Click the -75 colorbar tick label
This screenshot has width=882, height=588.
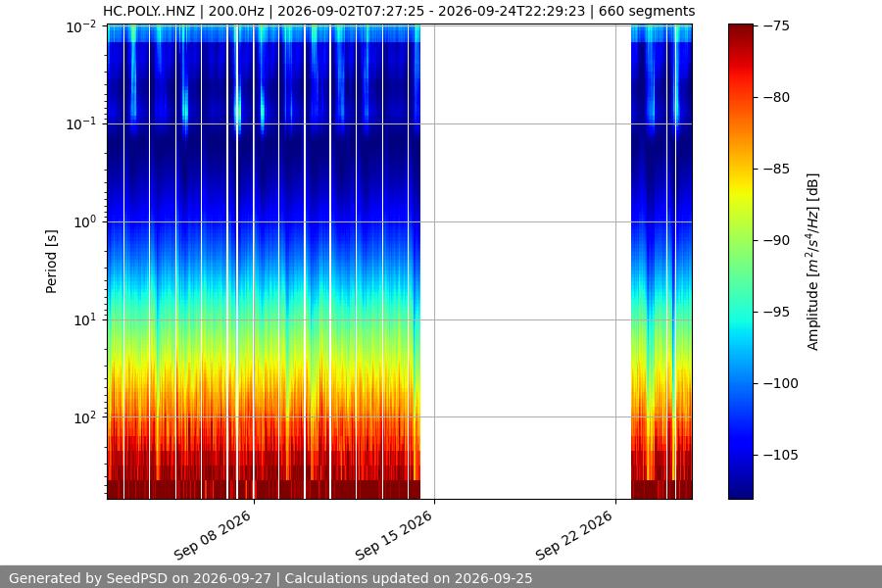pyautogui.click(x=776, y=25)
